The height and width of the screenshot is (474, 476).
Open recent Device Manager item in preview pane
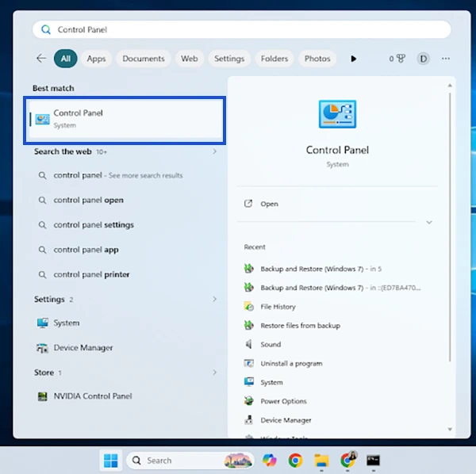278,420
